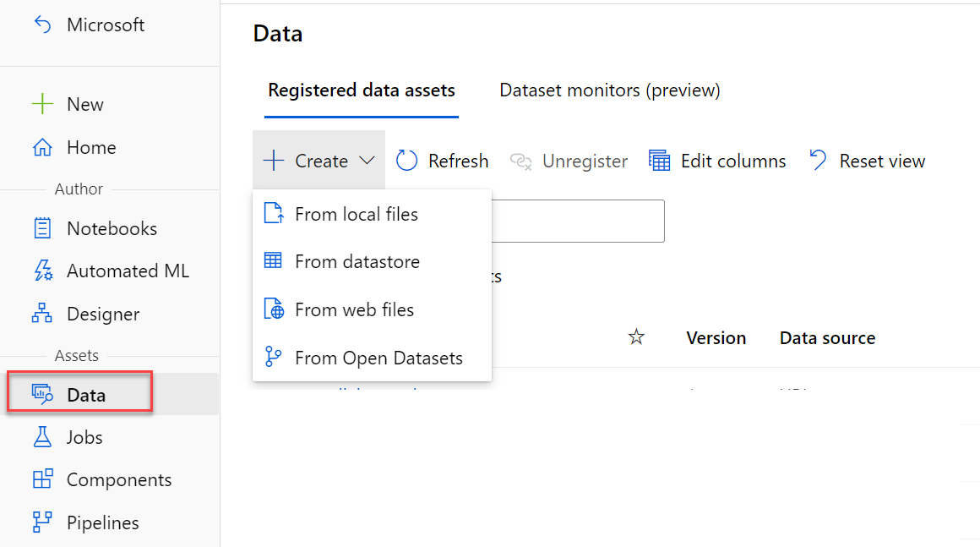The height and width of the screenshot is (547, 980).
Task: Go back to Microsoft workspace link
Action: tap(106, 25)
